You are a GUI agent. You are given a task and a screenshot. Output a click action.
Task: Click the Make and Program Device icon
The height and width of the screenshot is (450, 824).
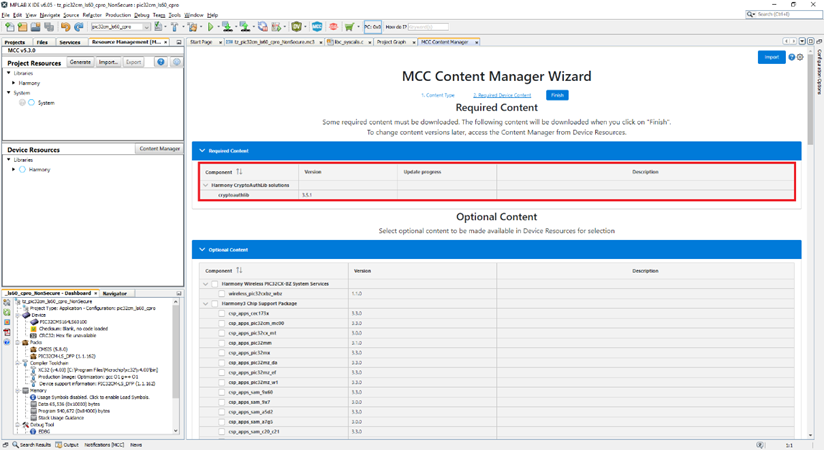pyautogui.click(x=226, y=27)
